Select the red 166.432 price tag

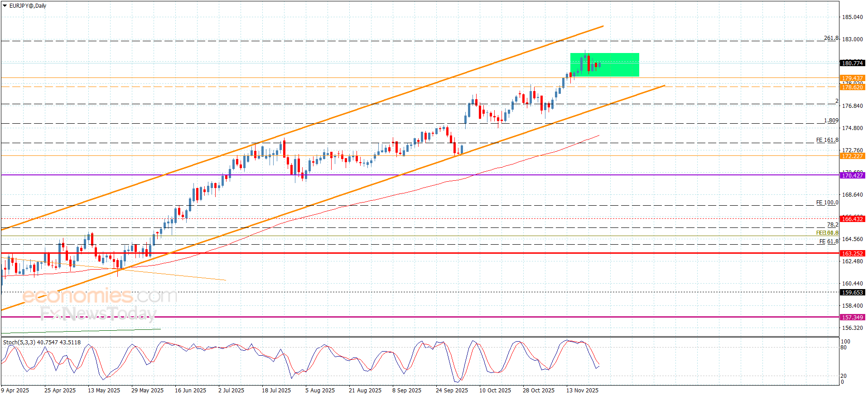coord(852,219)
